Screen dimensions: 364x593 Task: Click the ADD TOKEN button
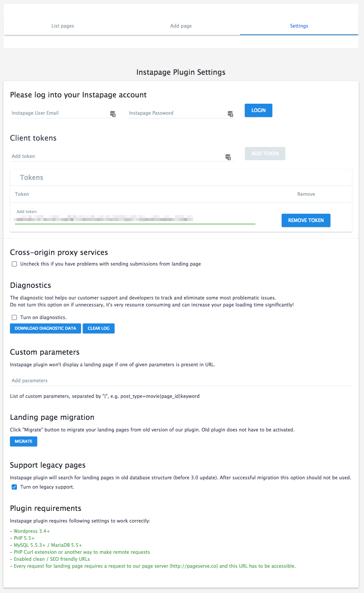(265, 154)
